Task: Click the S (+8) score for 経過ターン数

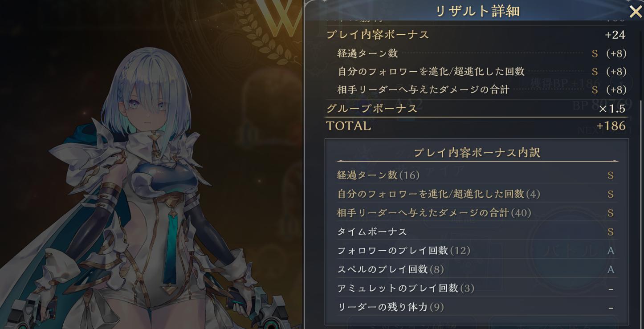Action: click(609, 53)
